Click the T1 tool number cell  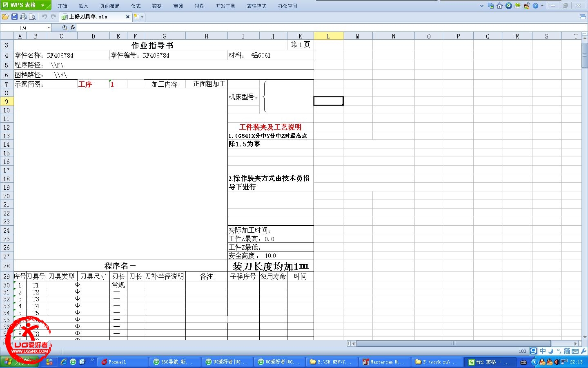[36, 285]
